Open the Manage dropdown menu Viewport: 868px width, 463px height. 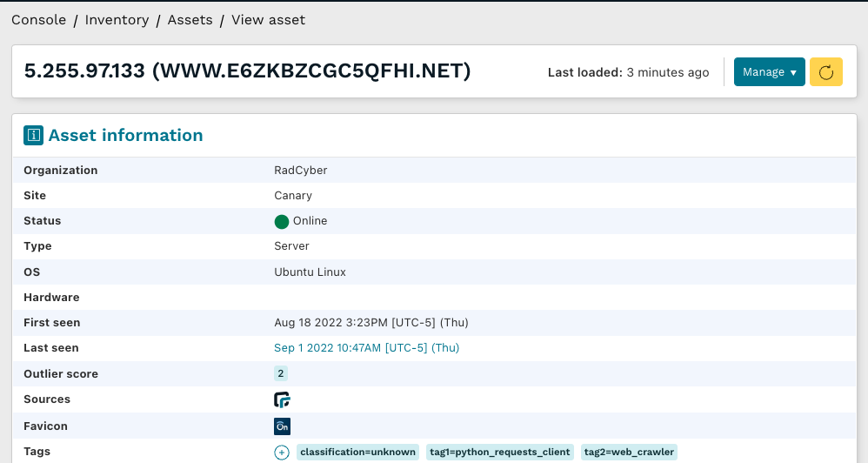[x=769, y=72]
